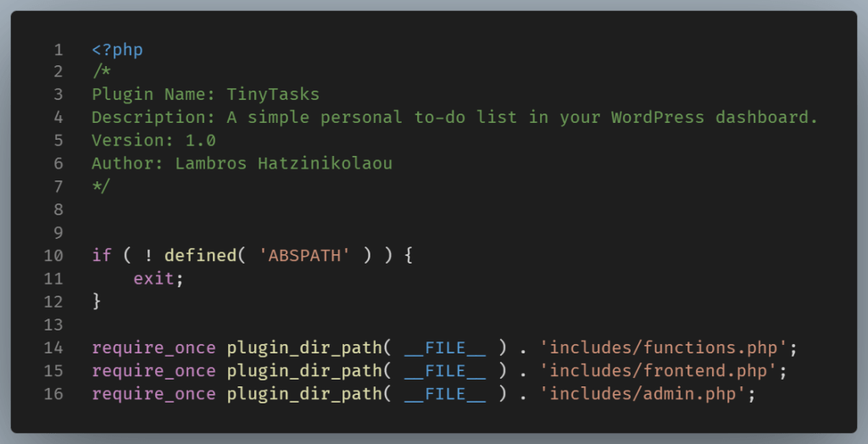Click the '<?php' opening tag
The image size is (868, 444).
click(117, 50)
